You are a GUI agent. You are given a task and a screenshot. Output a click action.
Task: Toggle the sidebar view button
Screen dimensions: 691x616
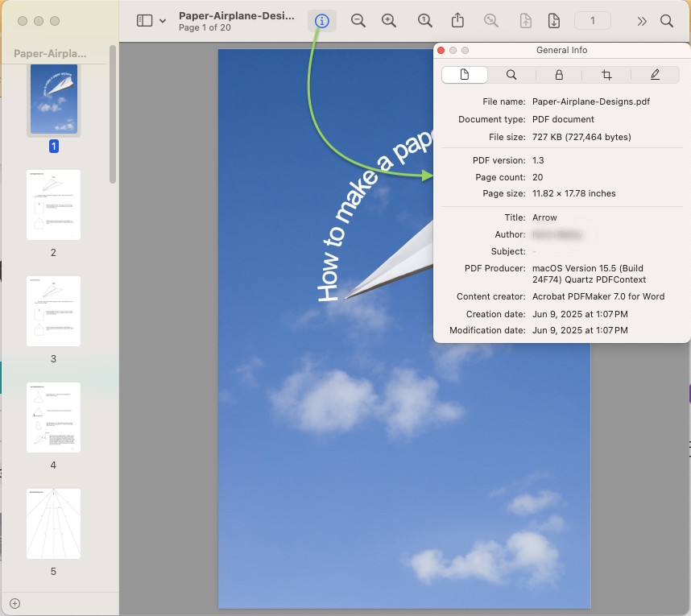144,21
